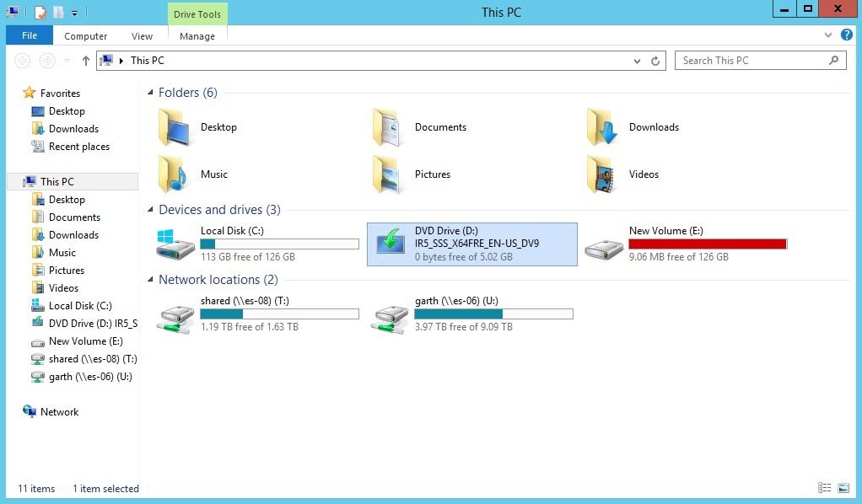Click the Drive Tools contextual tab
The width and height of the screenshot is (862, 504).
coord(197,14)
